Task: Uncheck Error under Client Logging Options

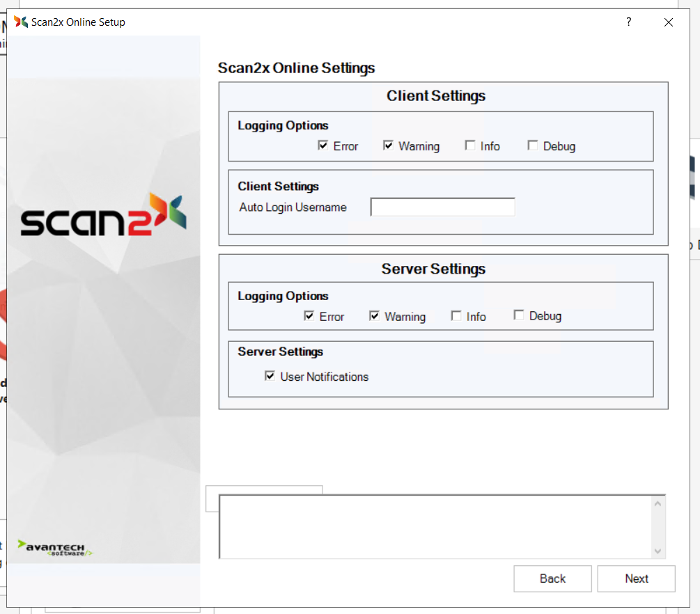Action: (x=323, y=146)
